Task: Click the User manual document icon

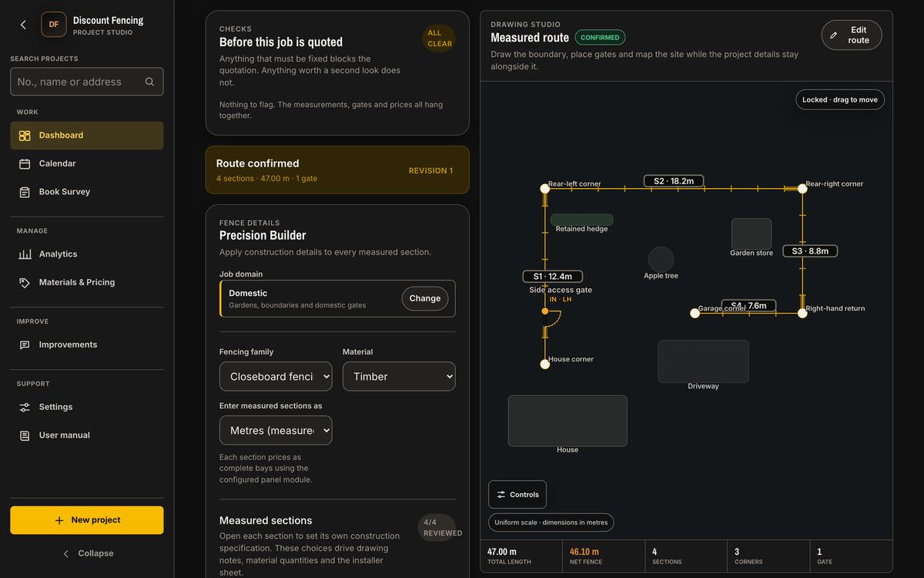Action: (x=25, y=435)
